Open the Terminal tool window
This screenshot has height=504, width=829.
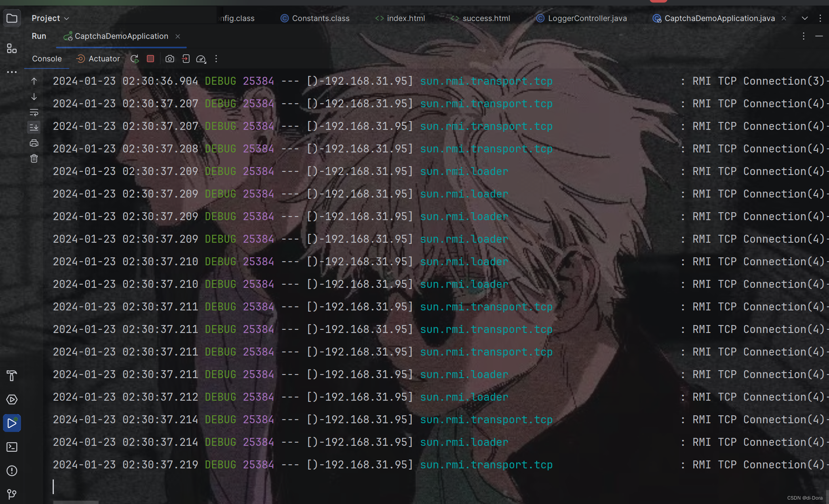coord(12,447)
